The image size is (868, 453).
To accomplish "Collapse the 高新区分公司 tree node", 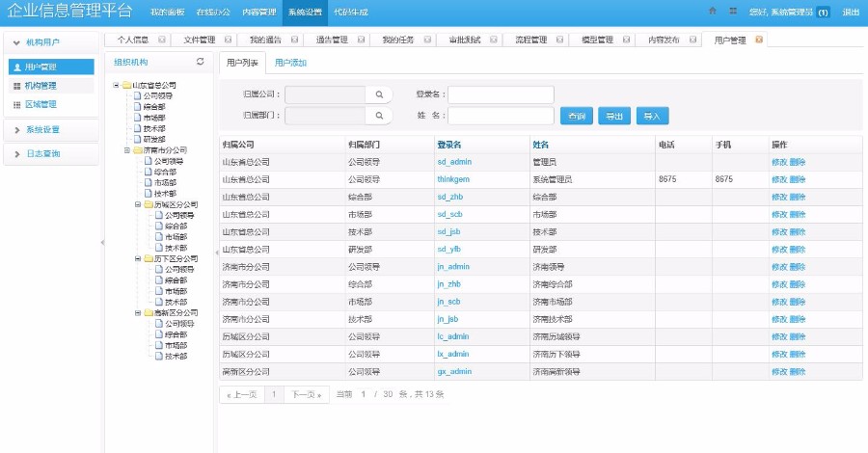I will [x=138, y=313].
